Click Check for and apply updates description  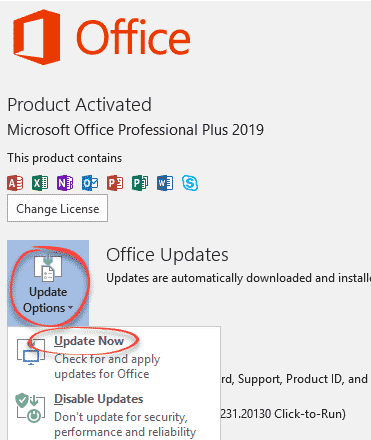coord(107,366)
